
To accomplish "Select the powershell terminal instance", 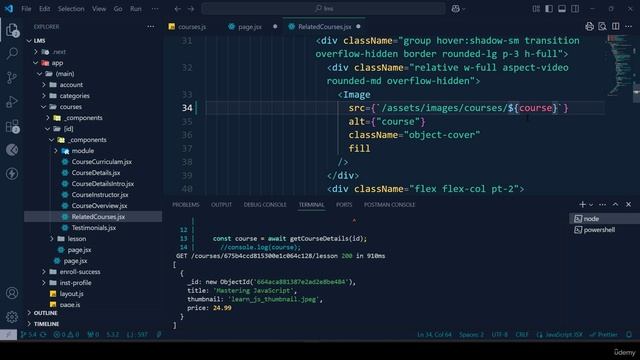I will point(604,230).
